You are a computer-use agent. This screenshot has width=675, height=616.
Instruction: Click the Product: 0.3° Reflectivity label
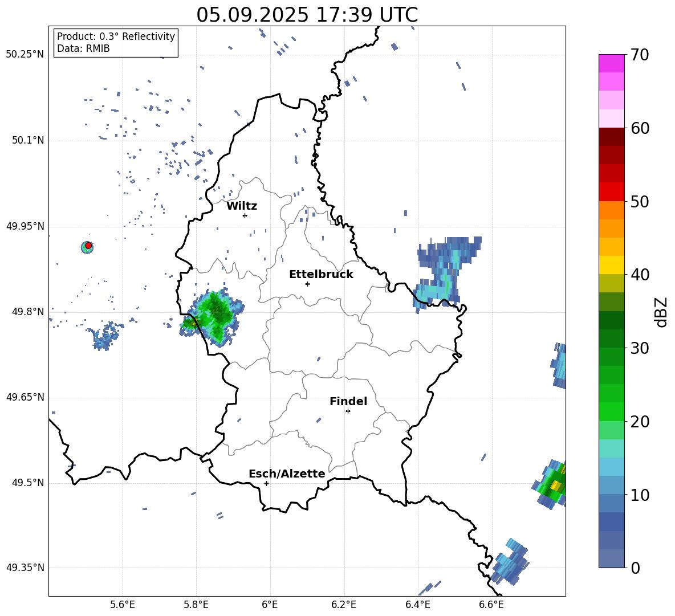[116, 36]
